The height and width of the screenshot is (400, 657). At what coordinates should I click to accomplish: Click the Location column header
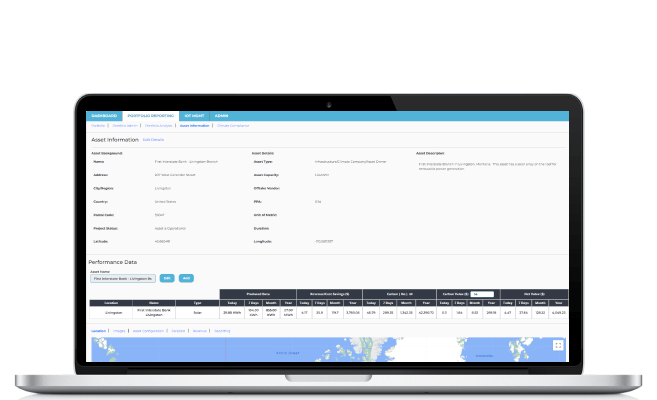[x=110, y=302]
